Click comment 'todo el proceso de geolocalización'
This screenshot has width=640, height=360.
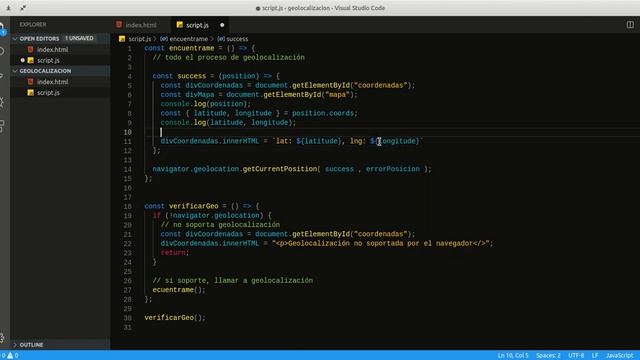(229, 58)
